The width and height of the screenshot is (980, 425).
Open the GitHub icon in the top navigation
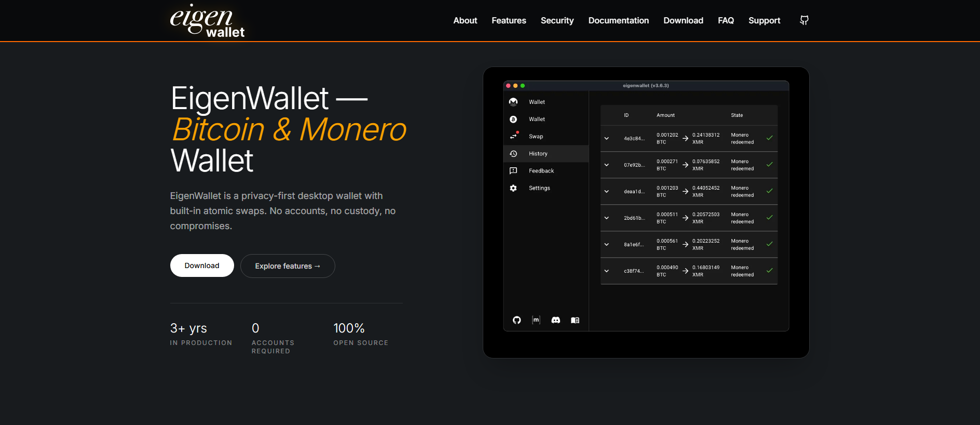[x=804, y=20]
